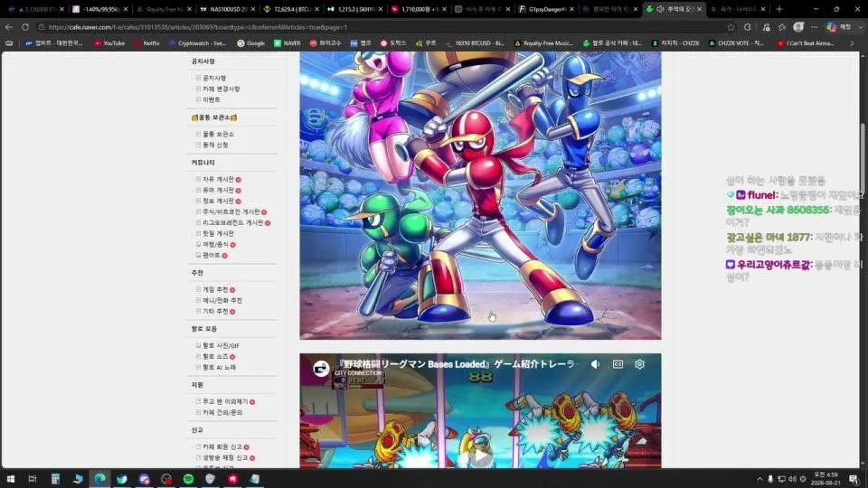Open the Netflix bookmark
Image resolution: width=868 pixels, height=488 pixels.
[x=146, y=42]
